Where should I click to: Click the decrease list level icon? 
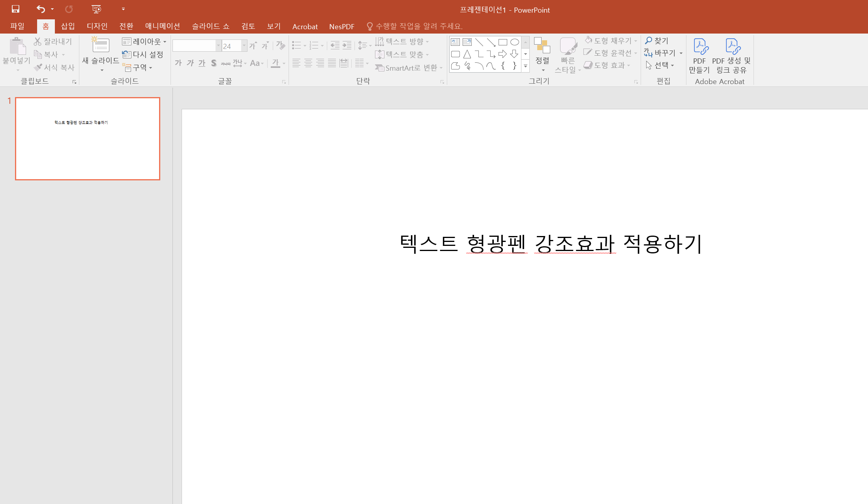(x=335, y=46)
